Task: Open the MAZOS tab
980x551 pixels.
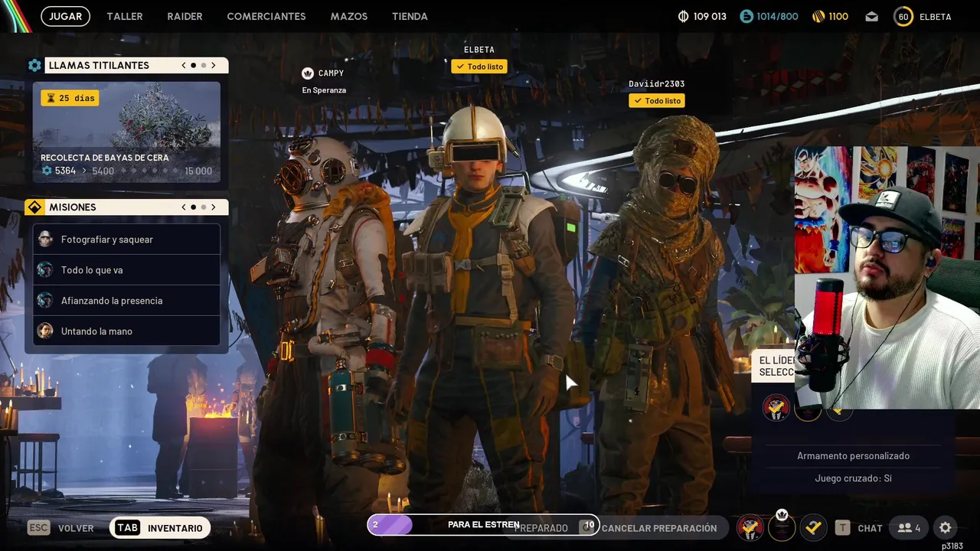Action: (349, 16)
